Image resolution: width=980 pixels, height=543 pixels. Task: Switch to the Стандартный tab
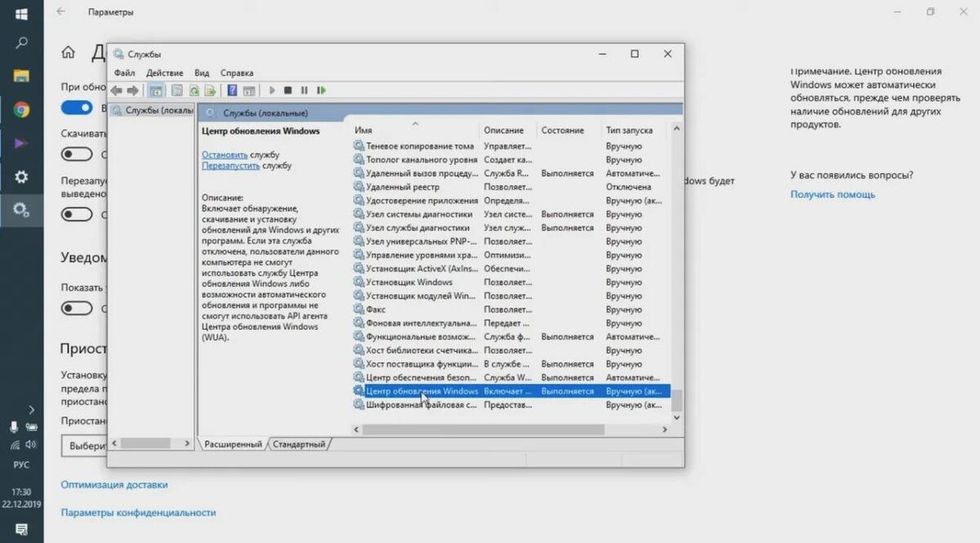pos(299,444)
